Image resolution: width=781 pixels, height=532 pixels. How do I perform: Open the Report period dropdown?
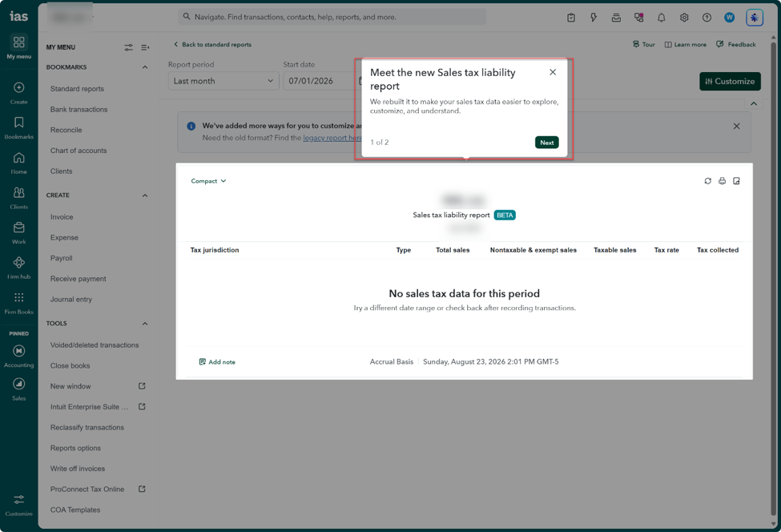pos(223,81)
